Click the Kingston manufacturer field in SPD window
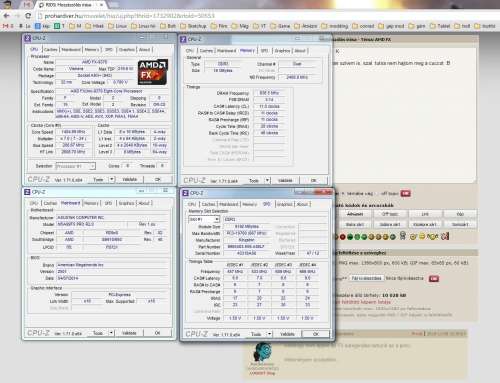This screenshot has height=383, width=500. pos(246,240)
